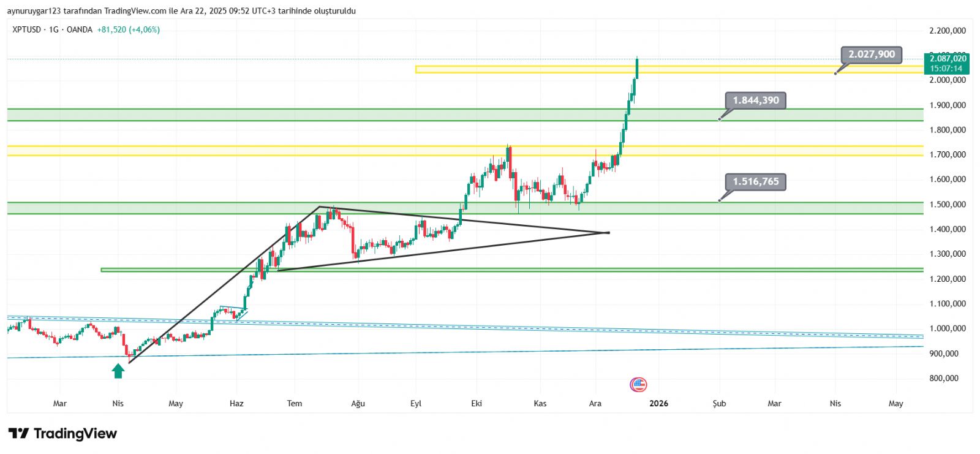Select the 1.516,765 price callout label
This screenshot has width=980, height=454.
tap(755, 181)
